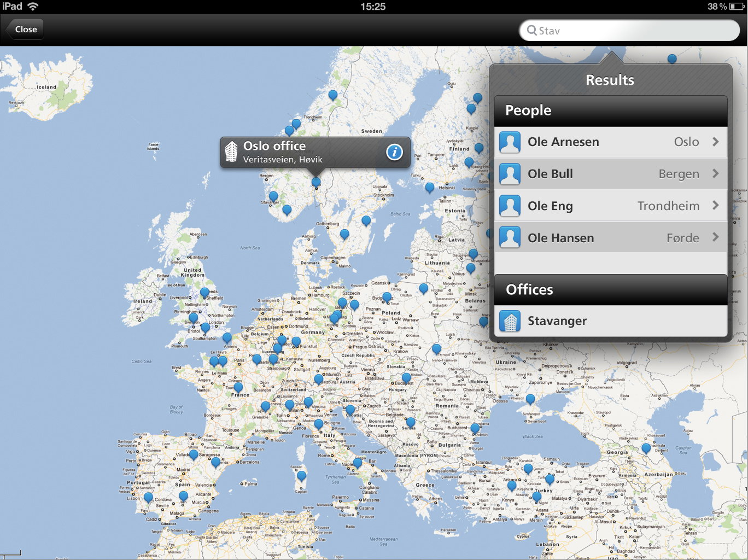
Task: Tap the map pin at Gothenburg
Action: pyautogui.click(x=344, y=235)
